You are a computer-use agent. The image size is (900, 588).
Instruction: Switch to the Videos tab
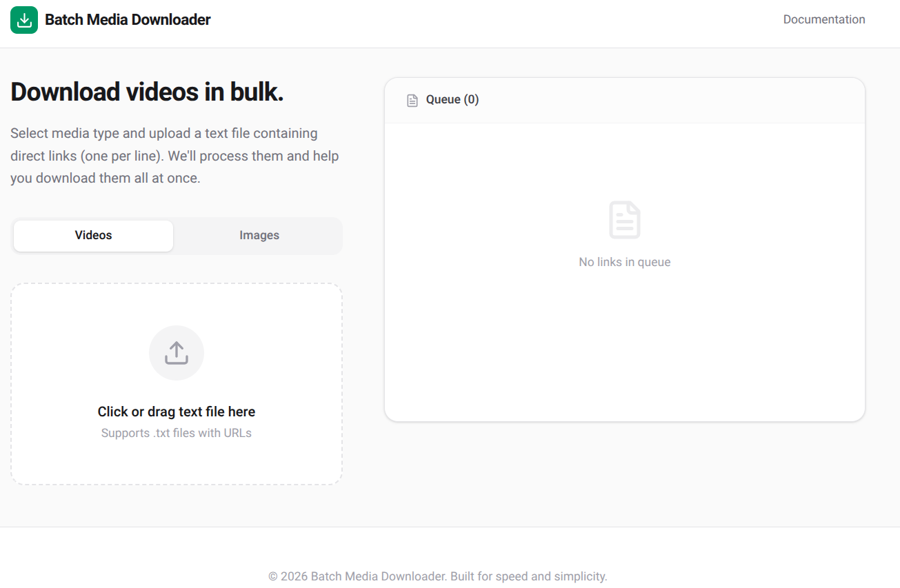(93, 236)
